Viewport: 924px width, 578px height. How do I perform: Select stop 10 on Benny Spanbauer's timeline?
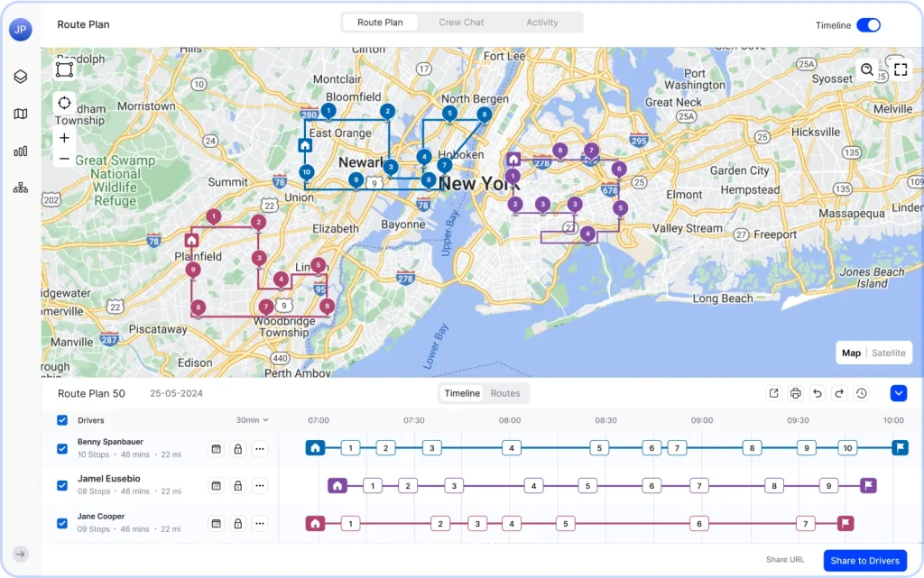tap(847, 448)
